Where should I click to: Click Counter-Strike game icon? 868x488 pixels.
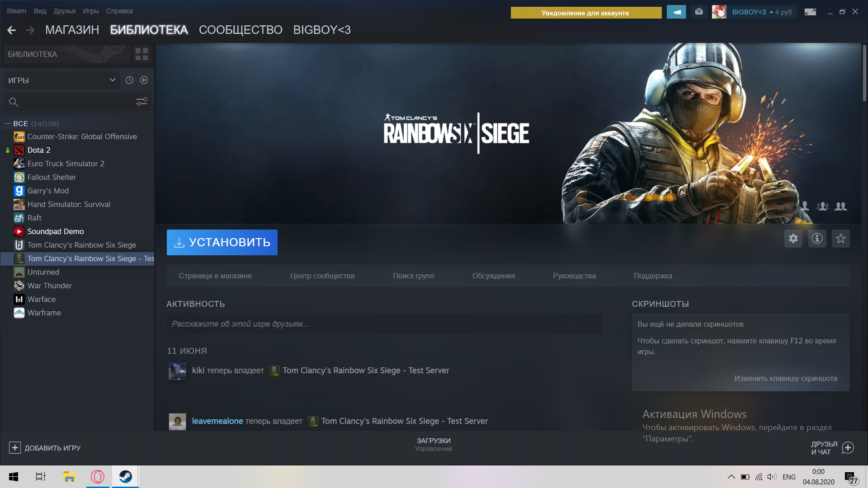click(19, 136)
